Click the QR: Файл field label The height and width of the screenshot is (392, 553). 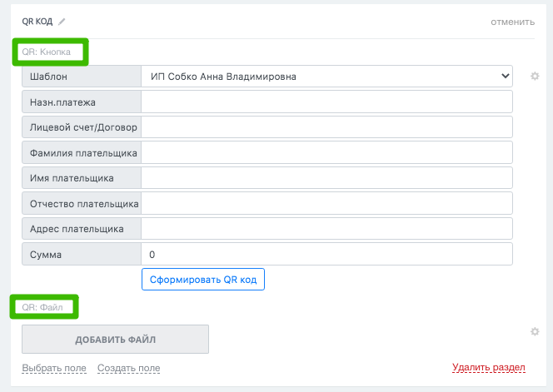[42, 307]
